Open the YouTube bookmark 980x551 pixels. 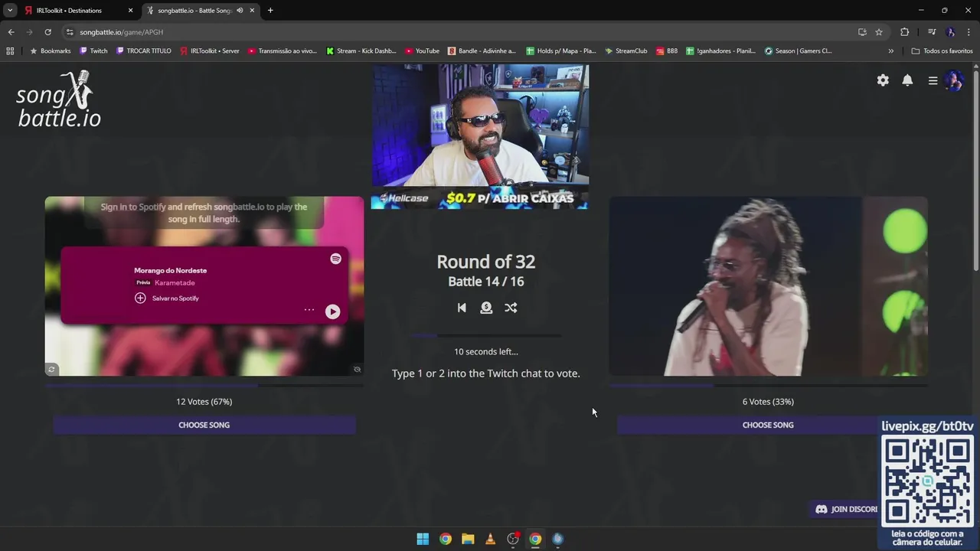pyautogui.click(x=422, y=51)
